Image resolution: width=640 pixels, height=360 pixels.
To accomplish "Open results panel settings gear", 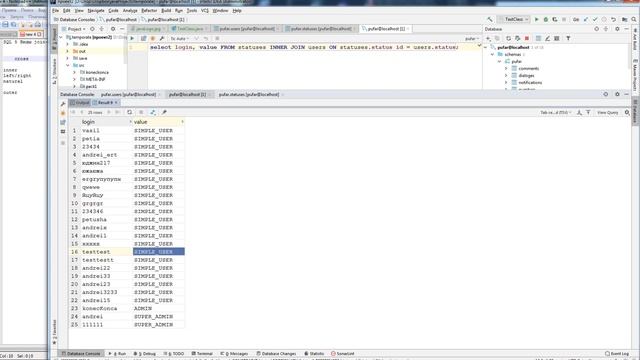I will click(617, 94).
